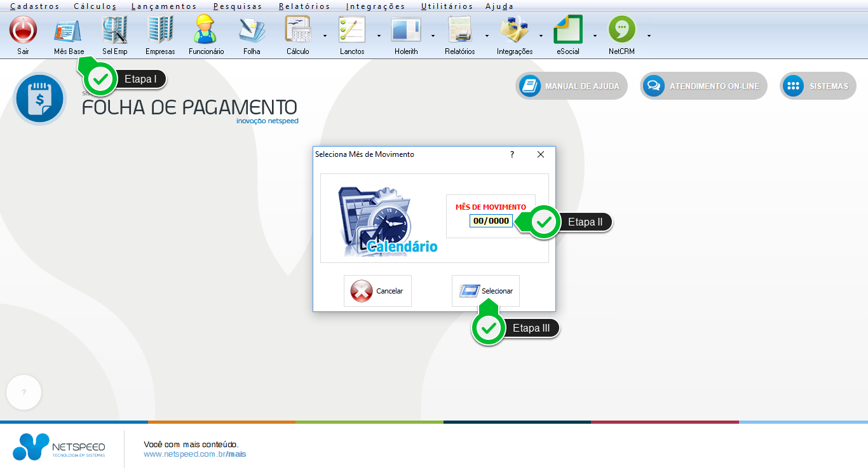Expand the Lanctos dropdown arrow
Viewport: 868px width, 472px height.
tap(379, 36)
